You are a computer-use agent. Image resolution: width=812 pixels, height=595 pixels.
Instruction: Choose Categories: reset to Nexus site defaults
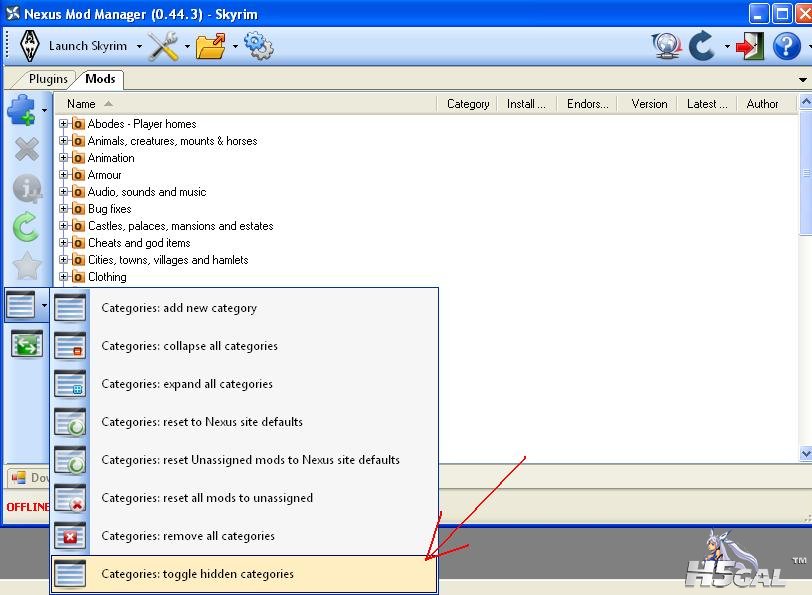pos(244,422)
